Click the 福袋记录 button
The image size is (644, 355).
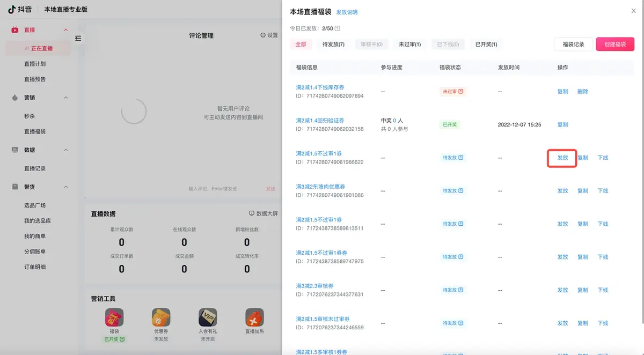point(573,45)
